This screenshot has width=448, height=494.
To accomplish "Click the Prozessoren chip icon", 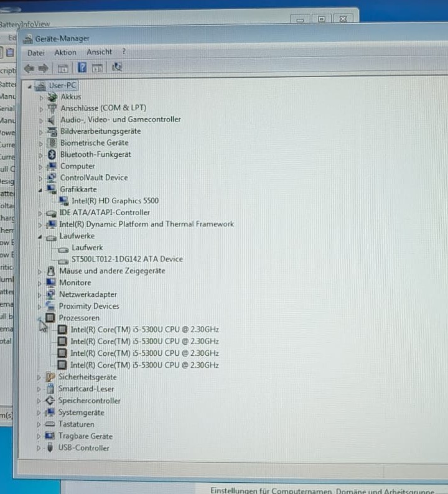I will coord(50,317).
